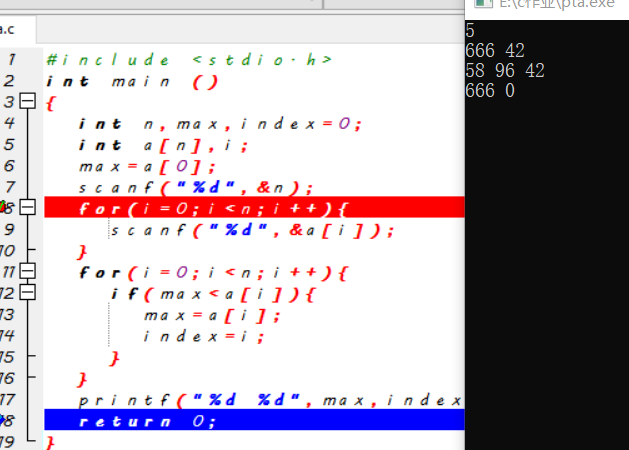Click the 'index=i;' assignment line
The width and height of the screenshot is (629, 450).
(204, 336)
